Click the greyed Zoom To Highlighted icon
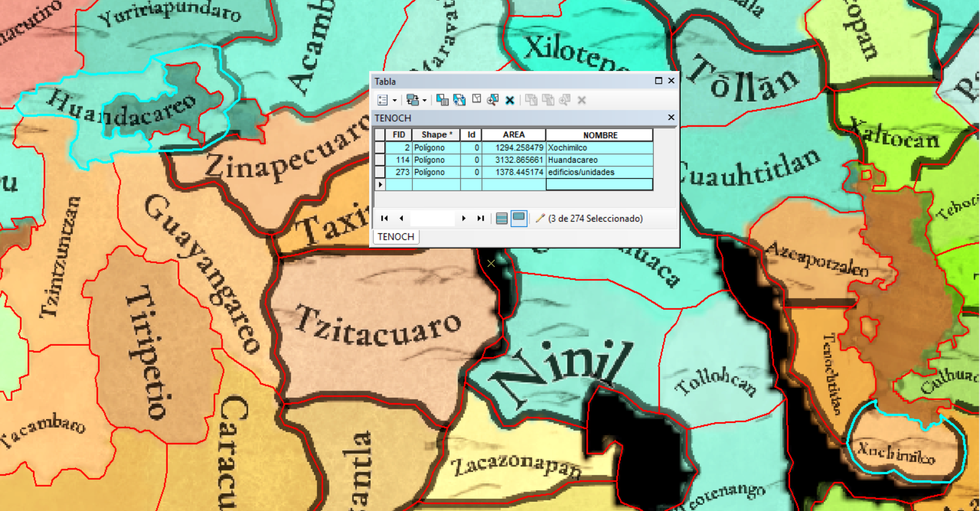Viewport: 980px width, 511px height. pos(564,100)
